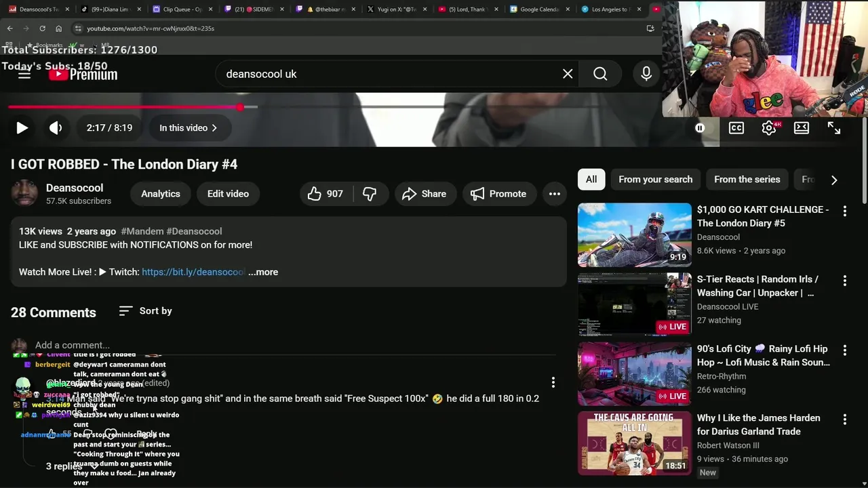Viewport: 868px width, 488px height.
Task: Click the address bar URL
Action: (151, 28)
